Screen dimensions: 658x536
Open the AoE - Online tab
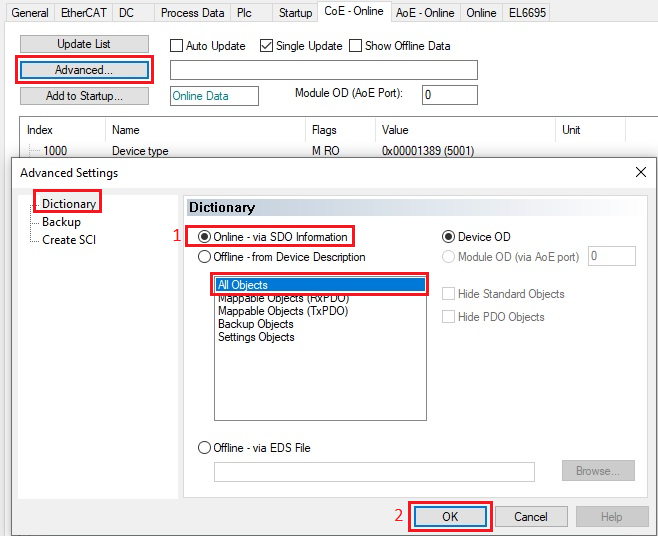pyautogui.click(x=425, y=13)
